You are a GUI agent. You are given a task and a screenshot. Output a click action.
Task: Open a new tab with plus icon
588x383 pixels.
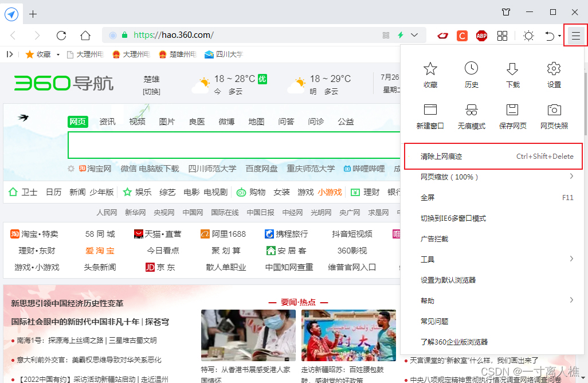click(33, 14)
